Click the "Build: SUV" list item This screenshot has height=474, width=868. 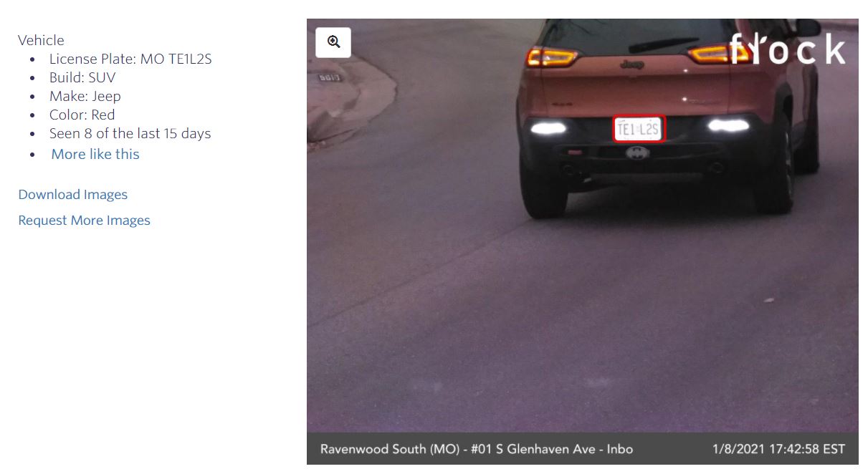click(82, 77)
